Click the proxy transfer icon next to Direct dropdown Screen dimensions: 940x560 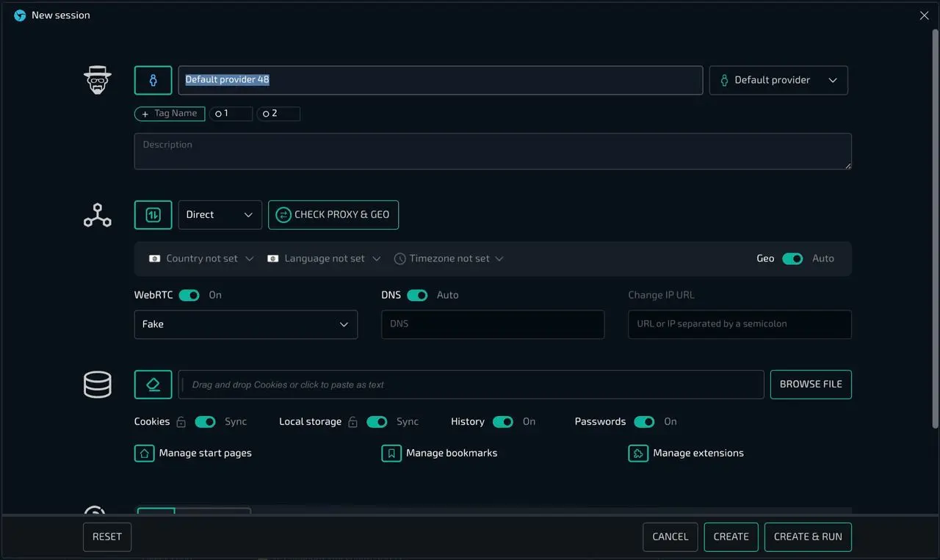[x=153, y=215]
